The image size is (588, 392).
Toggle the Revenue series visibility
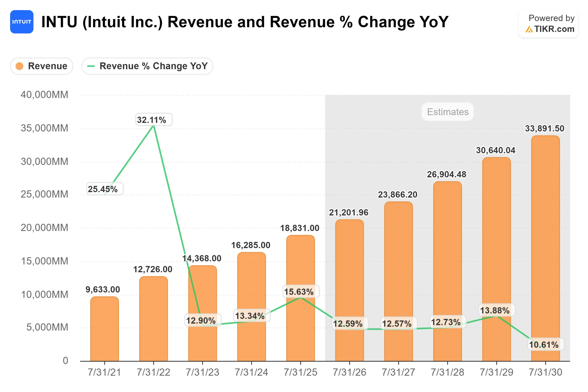coord(42,66)
